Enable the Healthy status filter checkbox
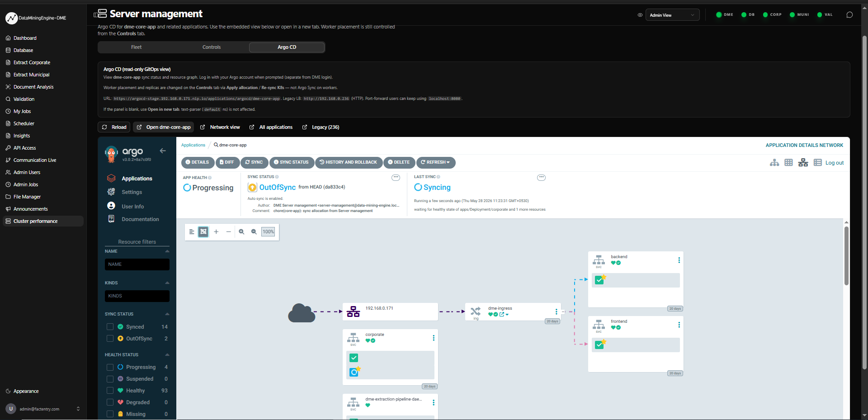 pyautogui.click(x=110, y=391)
